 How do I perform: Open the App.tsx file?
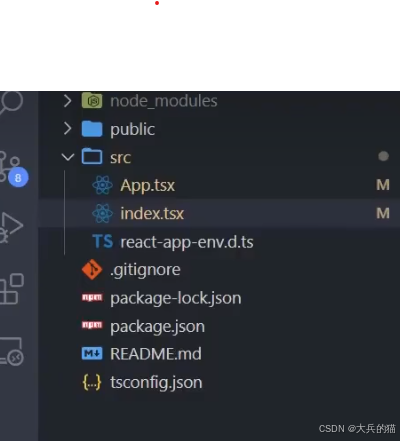[148, 186]
